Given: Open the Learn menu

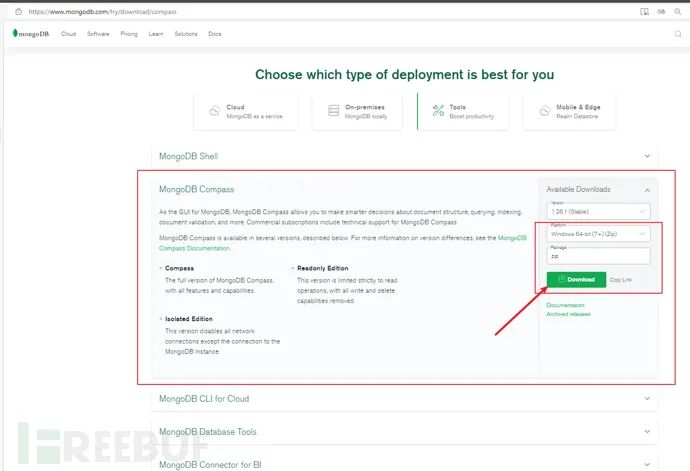Looking at the screenshot, I should (x=156, y=34).
